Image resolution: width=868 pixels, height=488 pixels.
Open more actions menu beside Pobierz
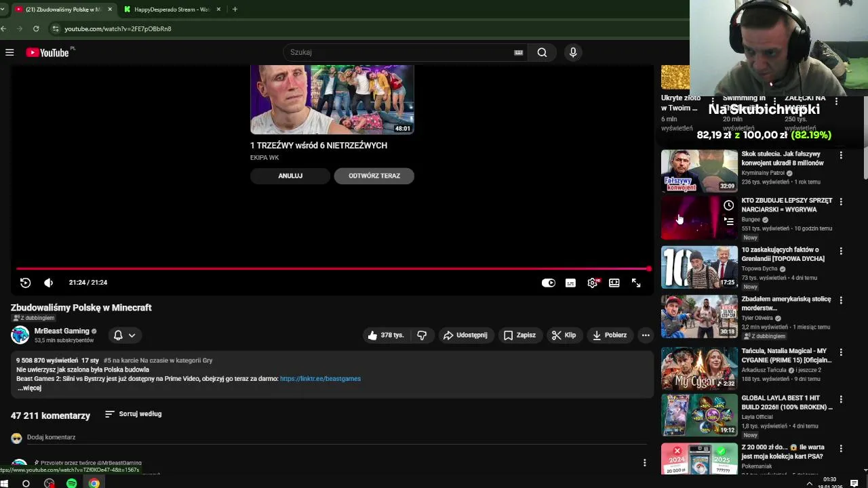646,335
